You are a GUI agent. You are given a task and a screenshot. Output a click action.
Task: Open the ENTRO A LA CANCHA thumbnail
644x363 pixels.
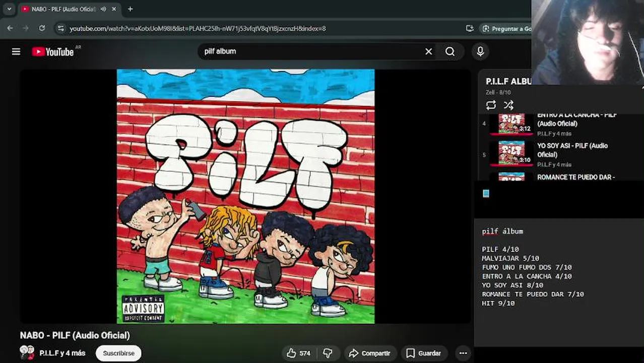tap(511, 124)
